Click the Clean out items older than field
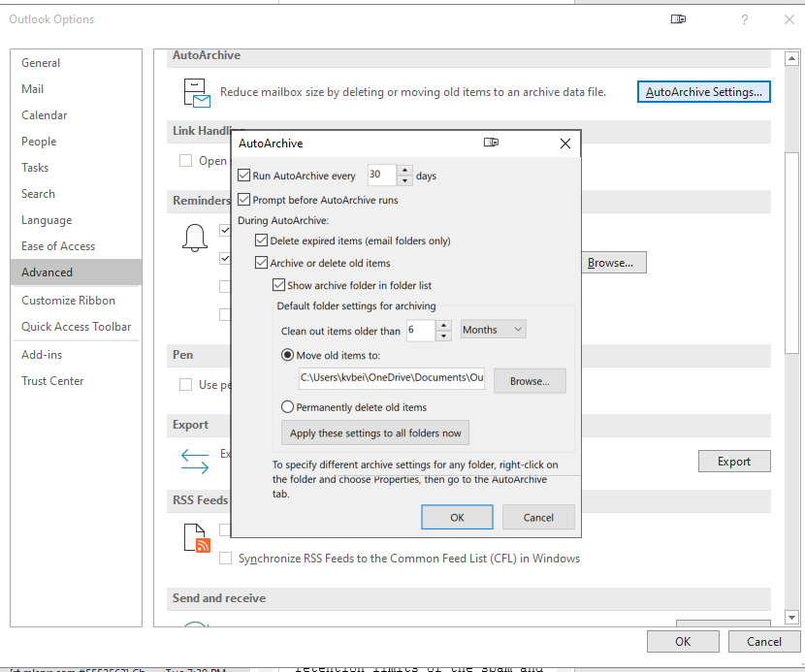Screen dimensions: 805x672 click(x=421, y=330)
